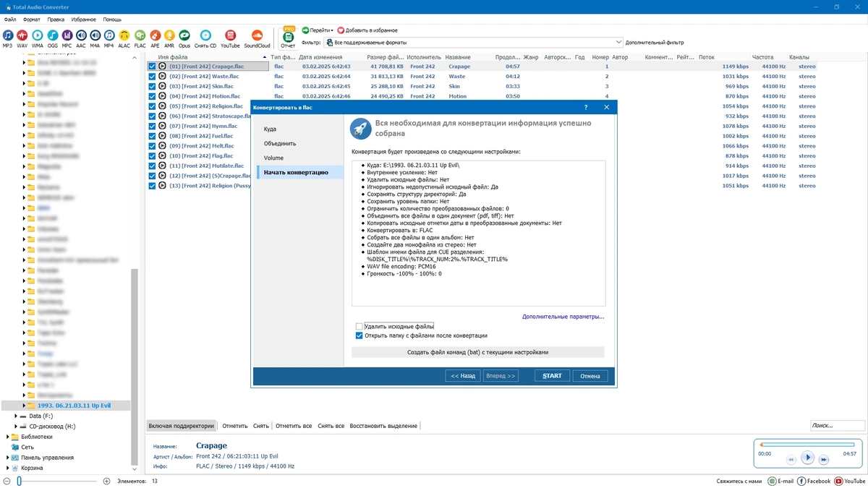Screen dimensions: 868x488
Task: Open the SoundCloud tool
Action: 257,35
